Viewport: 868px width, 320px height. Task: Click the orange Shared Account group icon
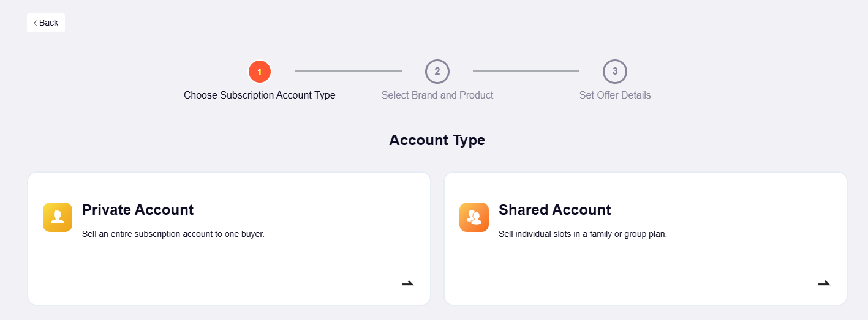pos(474,217)
